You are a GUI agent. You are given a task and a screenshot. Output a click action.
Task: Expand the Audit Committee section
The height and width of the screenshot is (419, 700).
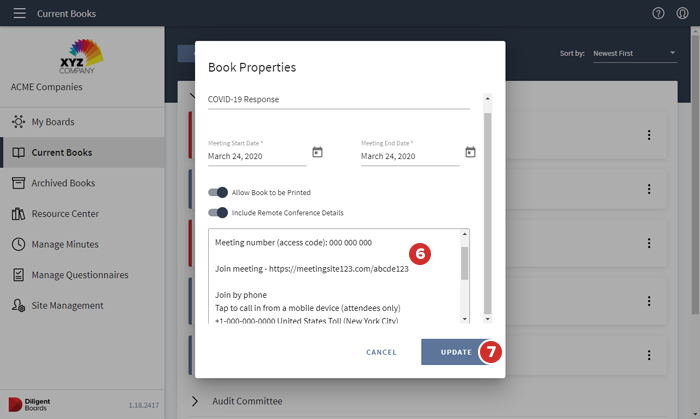(x=195, y=401)
